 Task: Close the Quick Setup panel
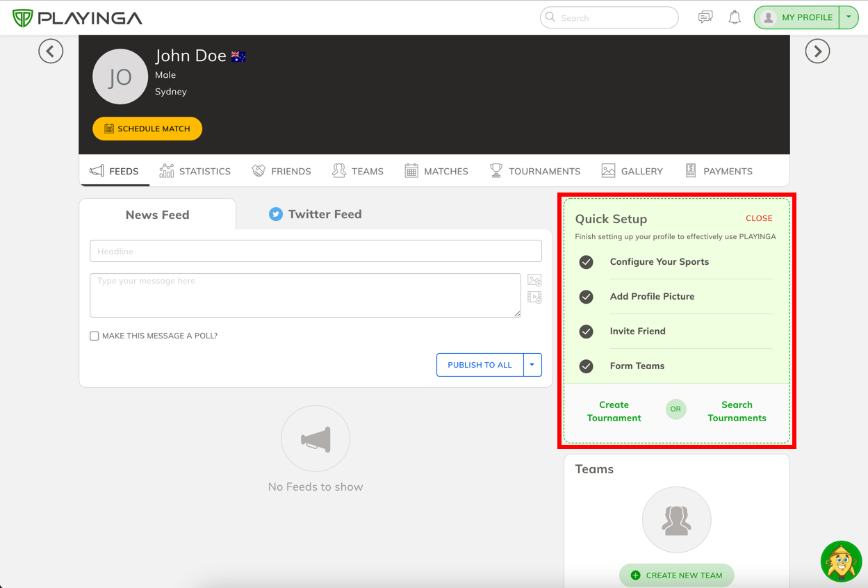759,218
